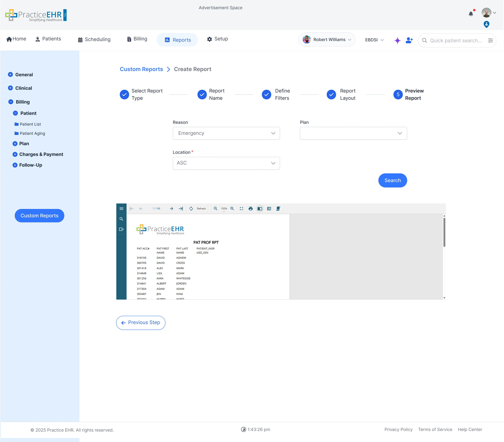
Task: Click Previous Step button
Action: (x=140, y=323)
